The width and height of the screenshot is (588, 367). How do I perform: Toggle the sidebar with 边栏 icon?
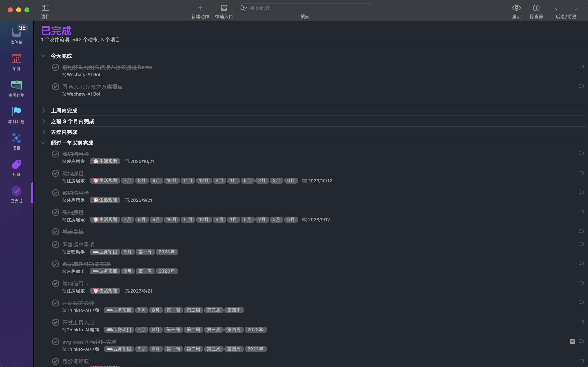click(45, 8)
